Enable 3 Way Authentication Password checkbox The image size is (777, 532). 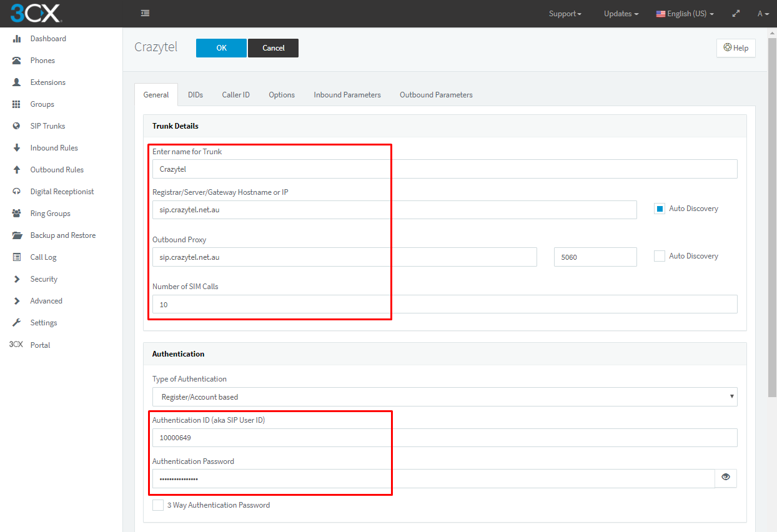pyautogui.click(x=158, y=505)
